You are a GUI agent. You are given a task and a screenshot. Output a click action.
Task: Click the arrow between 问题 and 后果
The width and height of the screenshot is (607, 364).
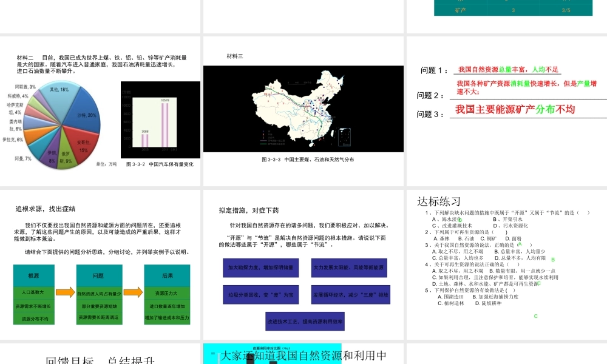tap(133, 292)
